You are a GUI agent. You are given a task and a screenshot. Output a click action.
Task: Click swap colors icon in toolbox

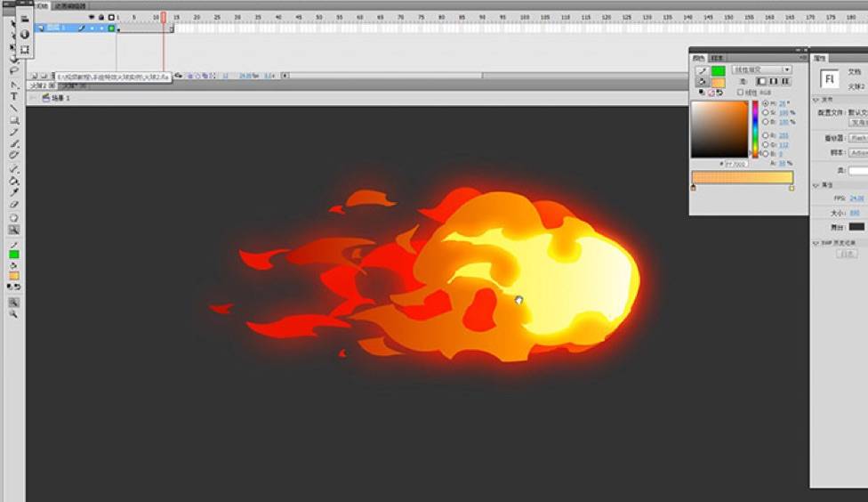pyautogui.click(x=18, y=287)
